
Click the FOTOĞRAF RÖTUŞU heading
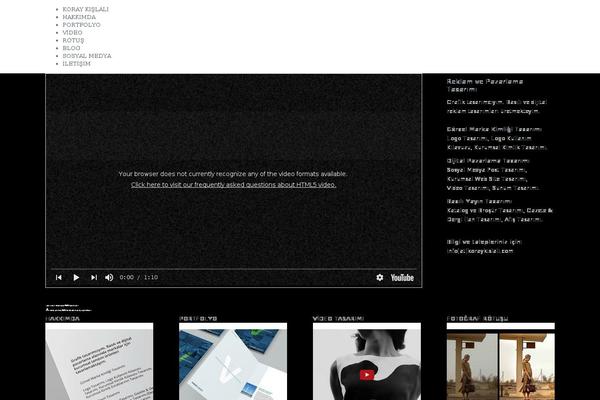point(477,318)
